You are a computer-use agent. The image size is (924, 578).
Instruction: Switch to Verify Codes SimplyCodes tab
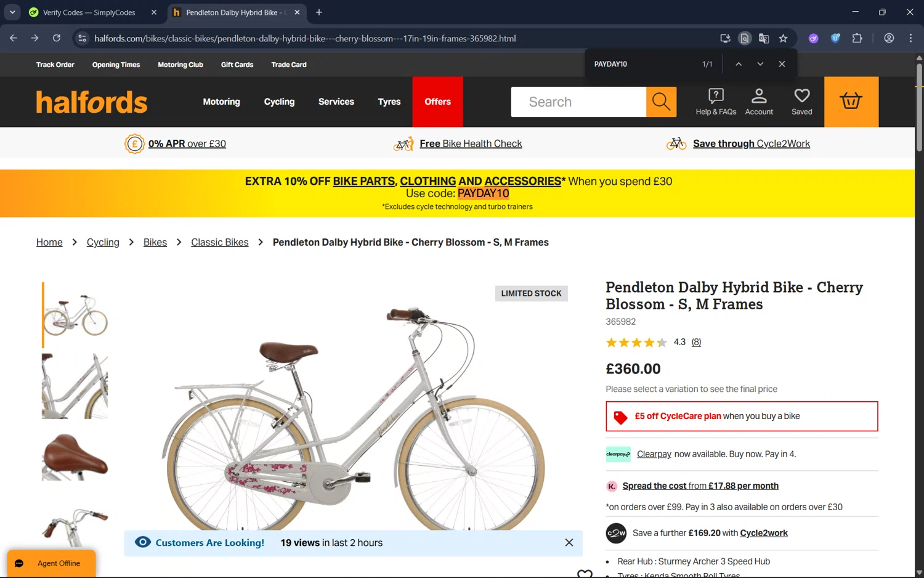coord(89,12)
